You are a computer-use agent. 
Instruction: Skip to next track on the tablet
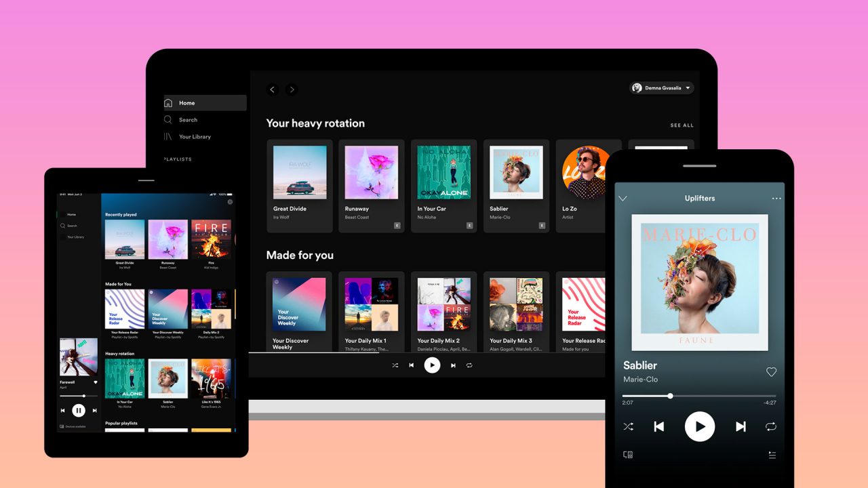pyautogui.click(x=94, y=410)
